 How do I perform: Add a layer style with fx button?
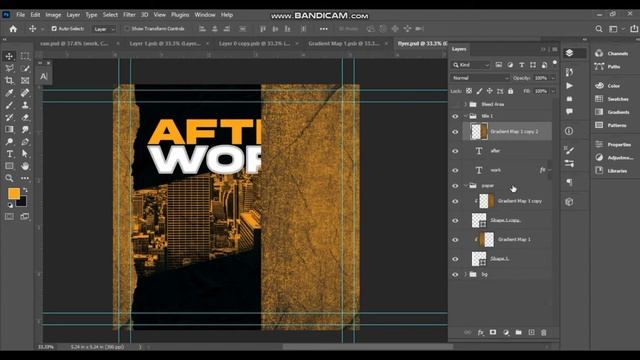(x=480, y=333)
